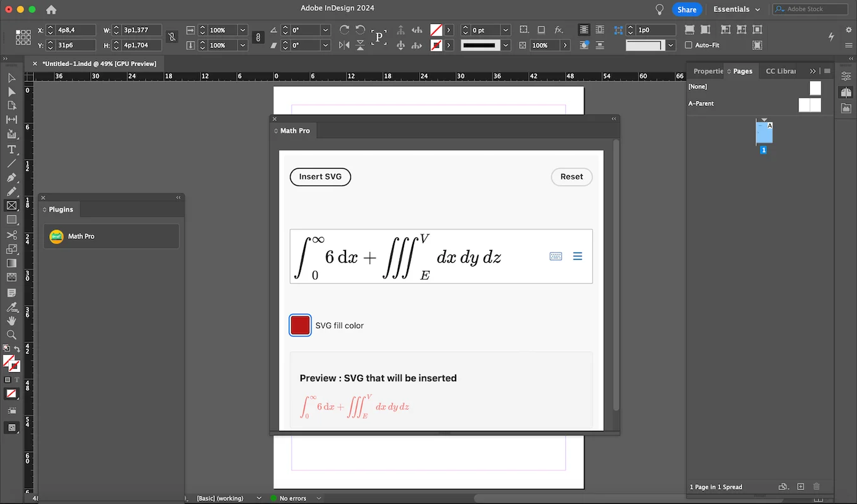Image resolution: width=857 pixels, height=504 pixels.
Task: Go to InDesign Home screen
Action: click(x=51, y=9)
